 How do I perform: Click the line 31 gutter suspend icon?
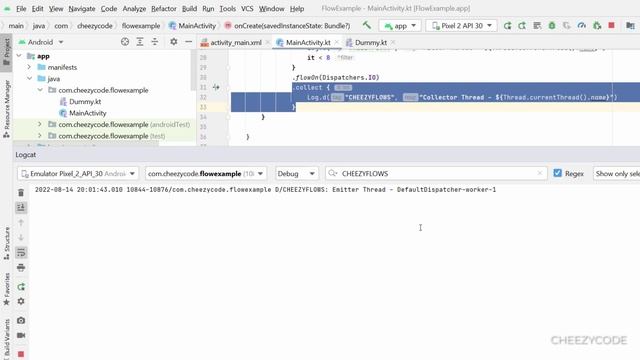[x=216, y=87]
